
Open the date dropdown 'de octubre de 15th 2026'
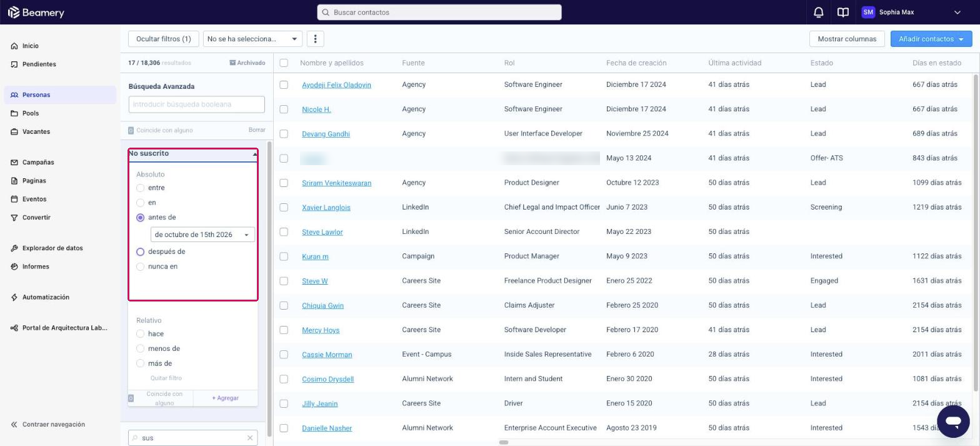[x=202, y=235]
